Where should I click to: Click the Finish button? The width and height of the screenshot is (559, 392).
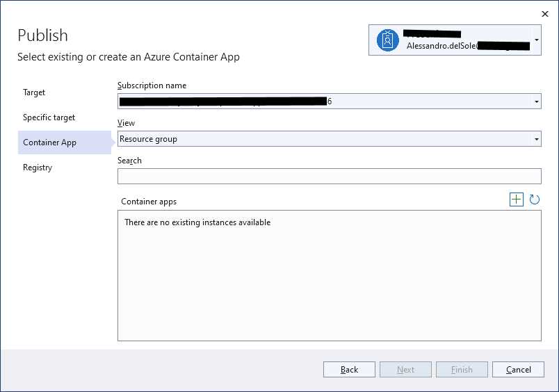[x=462, y=370]
